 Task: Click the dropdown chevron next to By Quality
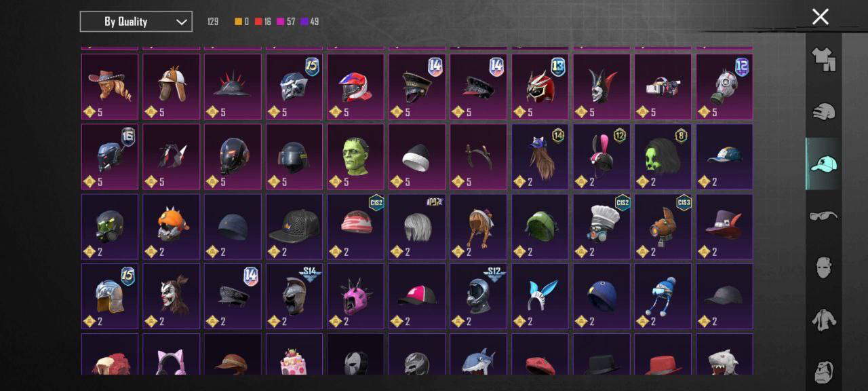(x=181, y=22)
